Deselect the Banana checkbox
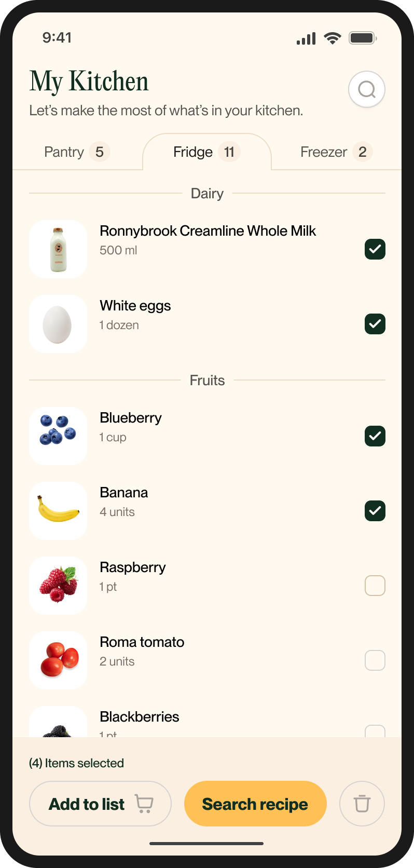414x868 pixels. click(x=375, y=511)
